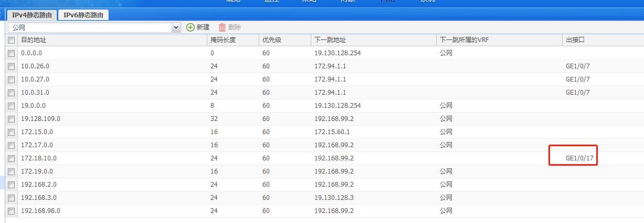Viewport: 644px width, 223px height.
Task: Check the row for 0.0.0.0
Action: click(11, 53)
